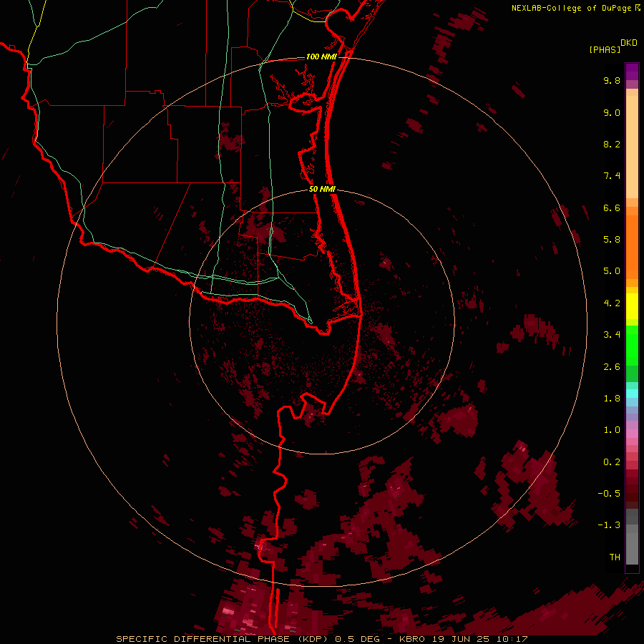Click the KBRO station ID in the caption
This screenshot has width=644, height=644.
point(412,639)
